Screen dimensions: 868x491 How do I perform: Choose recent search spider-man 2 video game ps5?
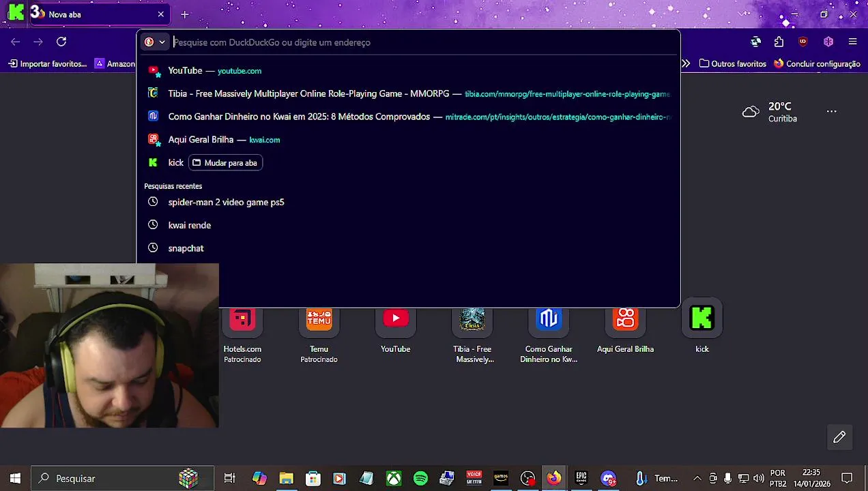tap(408, 202)
